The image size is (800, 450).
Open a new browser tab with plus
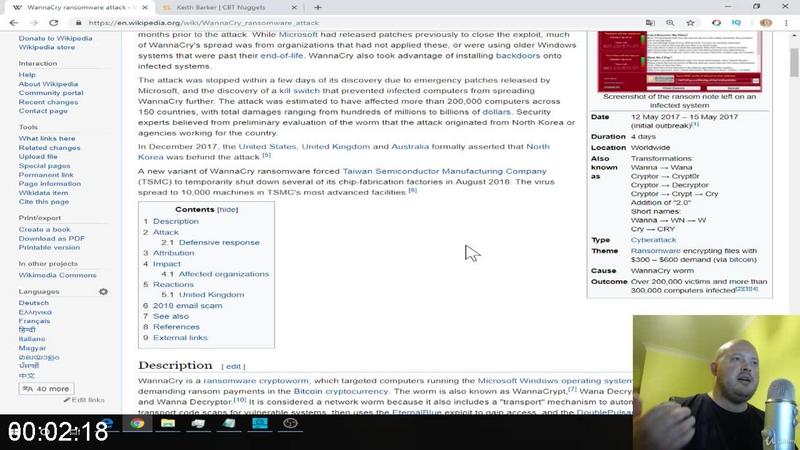click(x=318, y=7)
